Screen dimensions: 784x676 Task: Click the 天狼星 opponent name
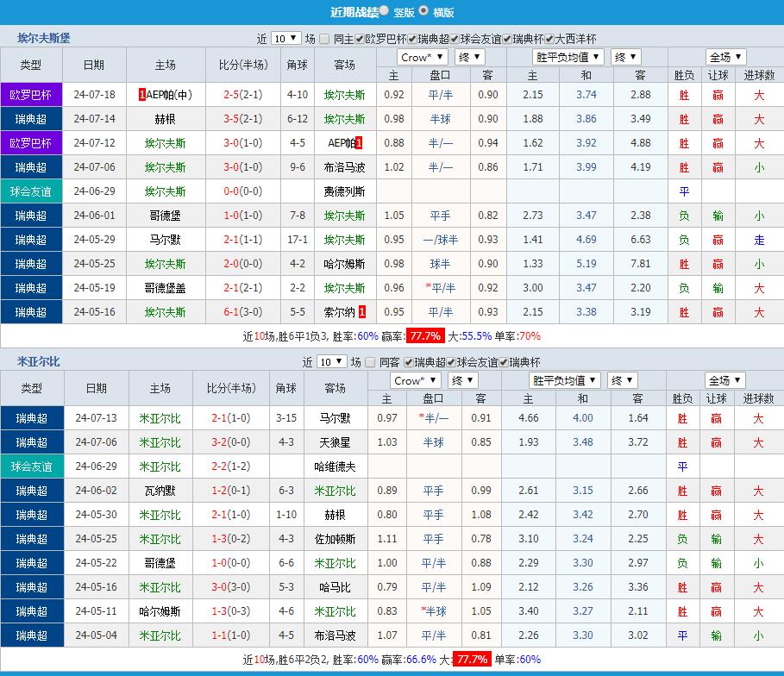tap(335, 442)
